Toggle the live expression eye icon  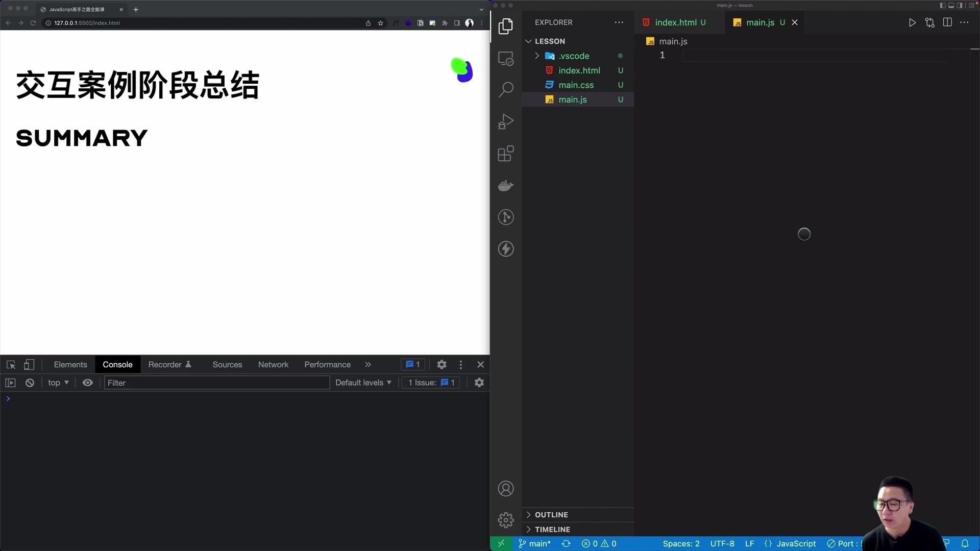pos(88,383)
